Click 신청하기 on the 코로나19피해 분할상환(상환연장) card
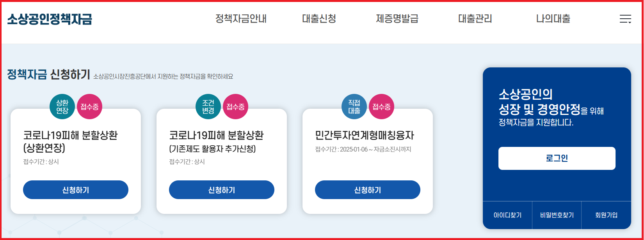This screenshot has width=644, height=240. click(75, 190)
